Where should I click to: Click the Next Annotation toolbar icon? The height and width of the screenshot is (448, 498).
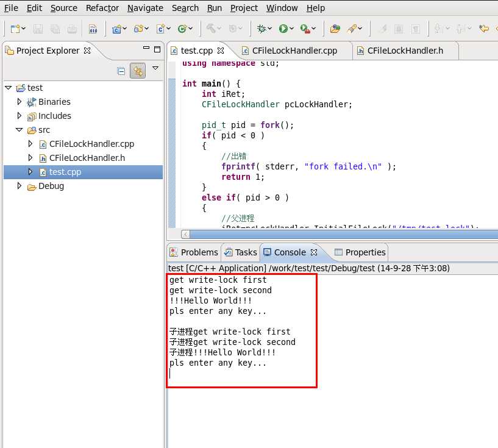coord(438,29)
